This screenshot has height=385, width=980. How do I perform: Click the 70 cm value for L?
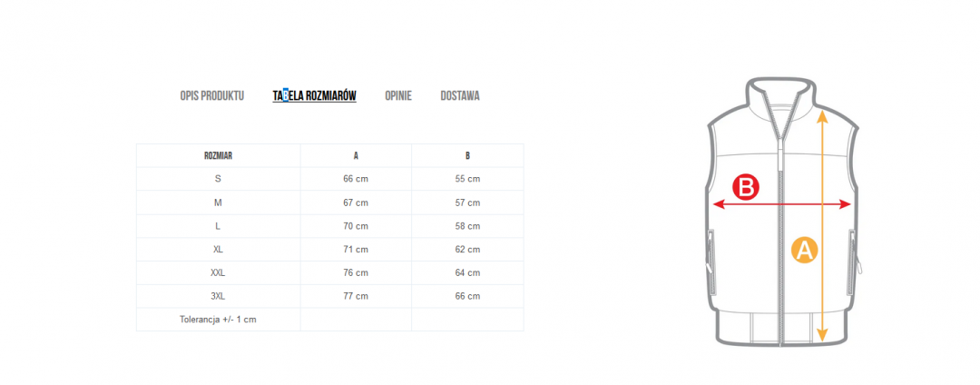point(356,225)
